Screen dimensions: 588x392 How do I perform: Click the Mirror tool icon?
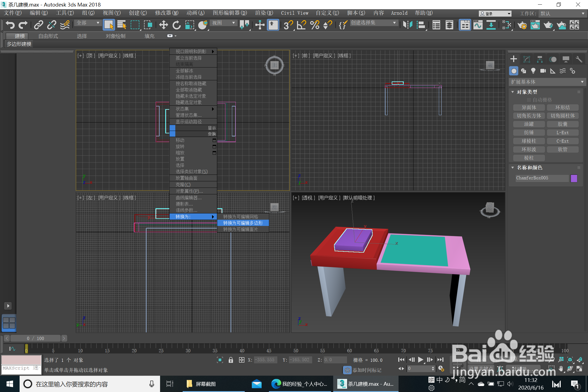(x=408, y=25)
